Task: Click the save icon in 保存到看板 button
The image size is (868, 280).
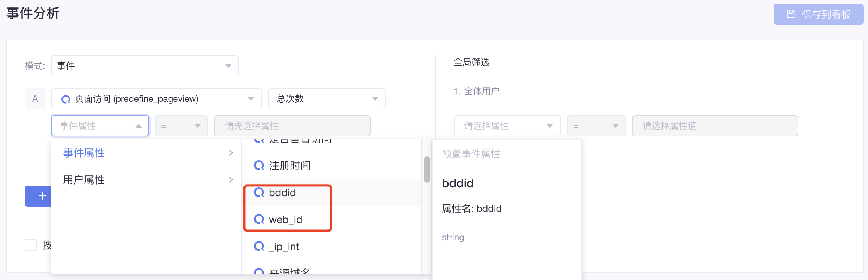Action: [x=791, y=14]
